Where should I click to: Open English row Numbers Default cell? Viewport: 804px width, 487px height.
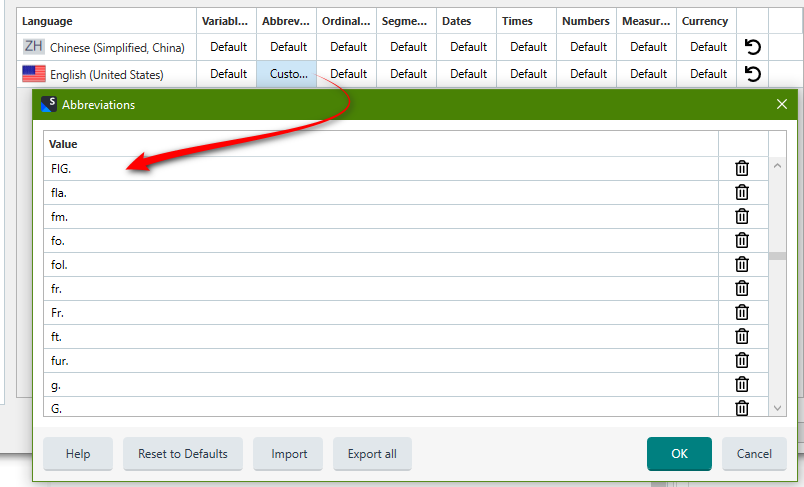pos(587,74)
